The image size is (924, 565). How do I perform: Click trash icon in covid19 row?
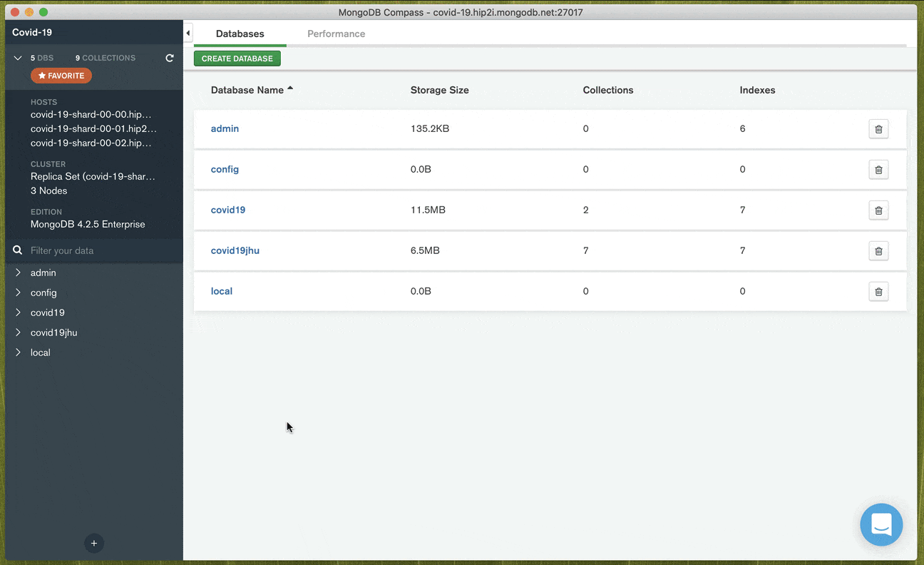(x=878, y=210)
